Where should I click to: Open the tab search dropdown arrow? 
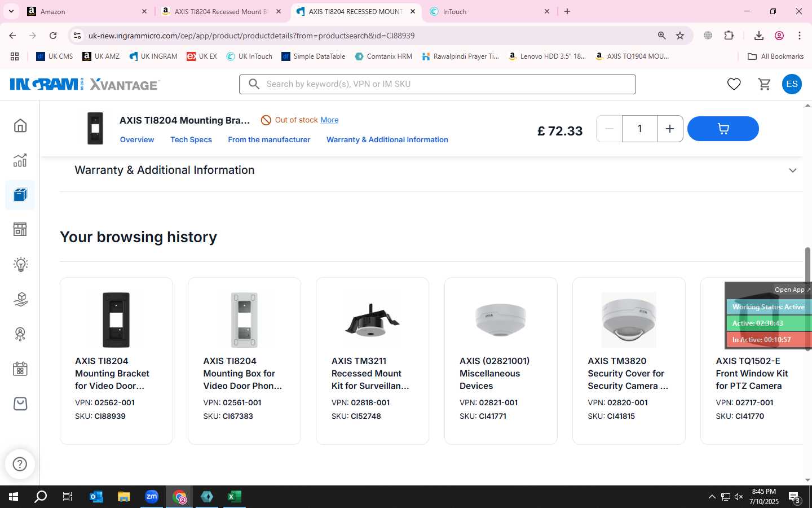pos(11,11)
